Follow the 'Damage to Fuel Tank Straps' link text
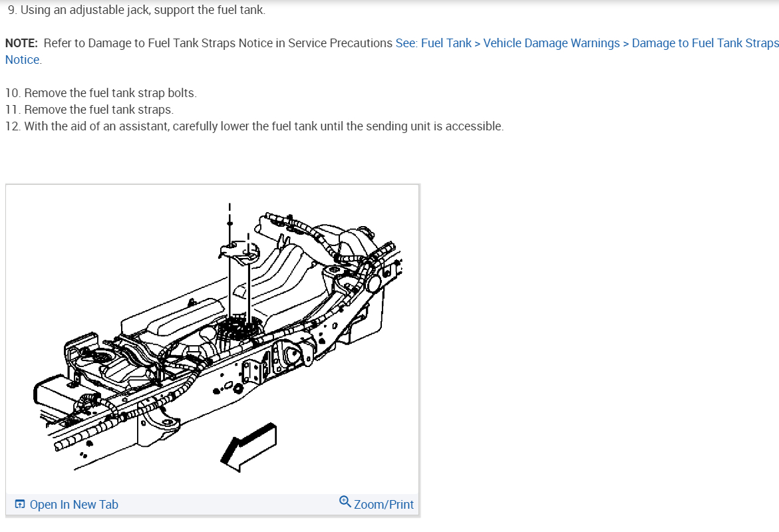The height and width of the screenshot is (532, 779). point(705,43)
